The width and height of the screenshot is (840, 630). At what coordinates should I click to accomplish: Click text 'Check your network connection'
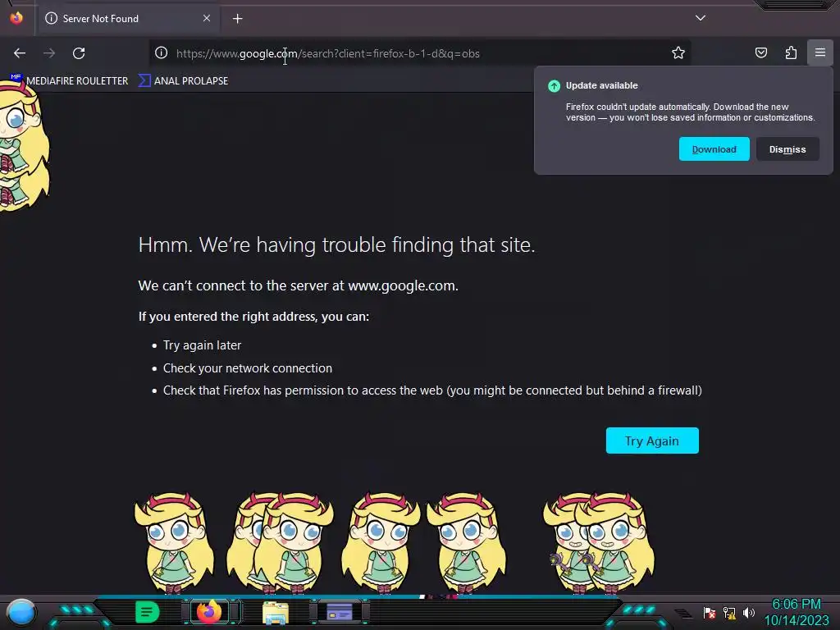pos(248,368)
